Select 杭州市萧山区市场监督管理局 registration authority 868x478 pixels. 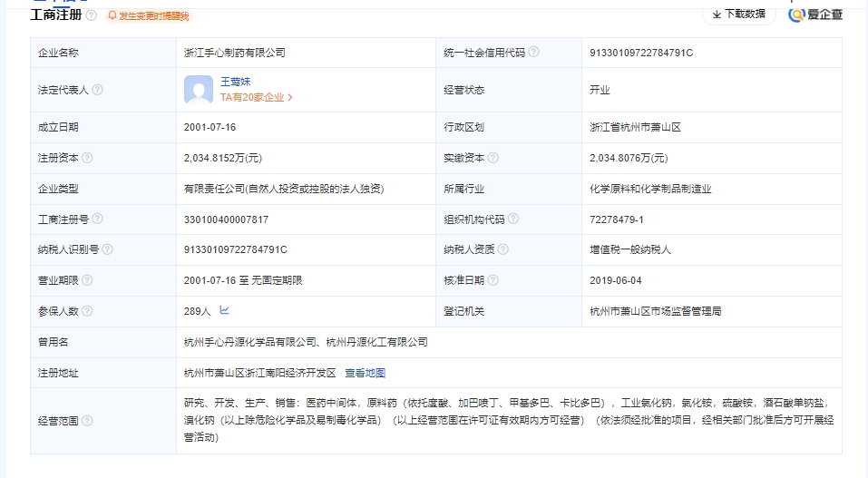(656, 311)
